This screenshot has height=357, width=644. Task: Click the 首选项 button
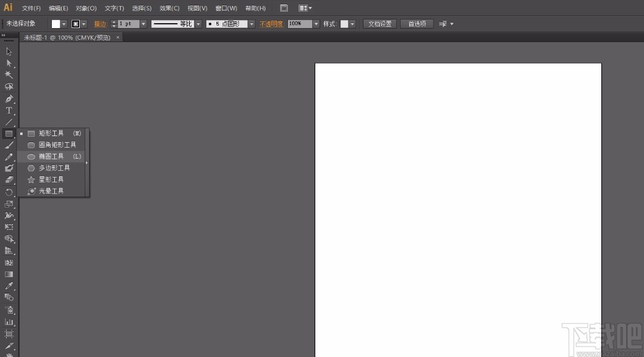pyautogui.click(x=417, y=23)
